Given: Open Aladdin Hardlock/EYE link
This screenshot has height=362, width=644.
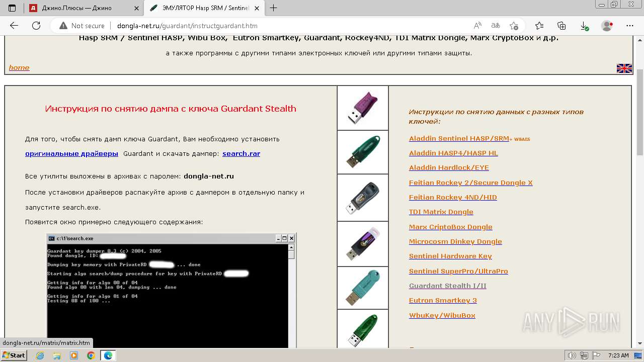Looking at the screenshot, I should (x=449, y=167).
